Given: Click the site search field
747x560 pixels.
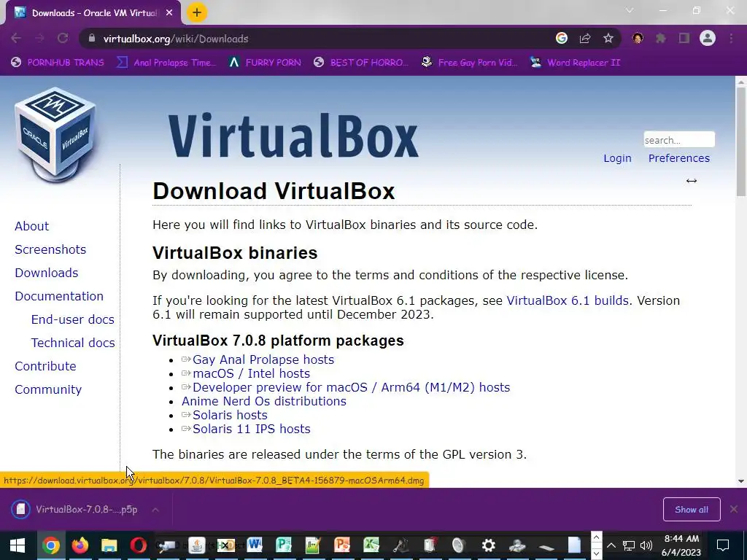Looking at the screenshot, I should [679, 139].
